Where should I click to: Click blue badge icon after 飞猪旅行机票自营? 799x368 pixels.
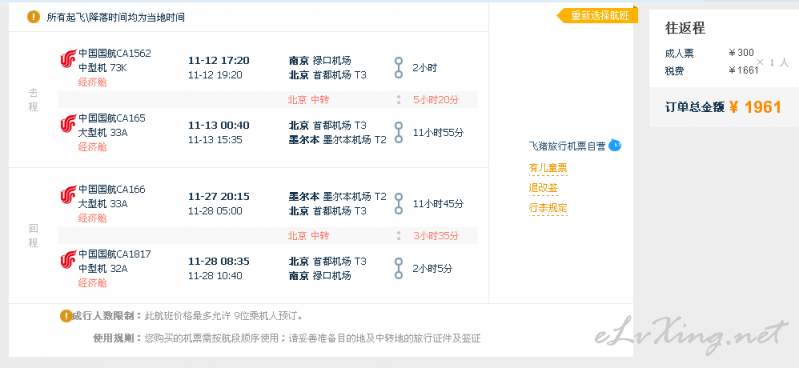615,146
